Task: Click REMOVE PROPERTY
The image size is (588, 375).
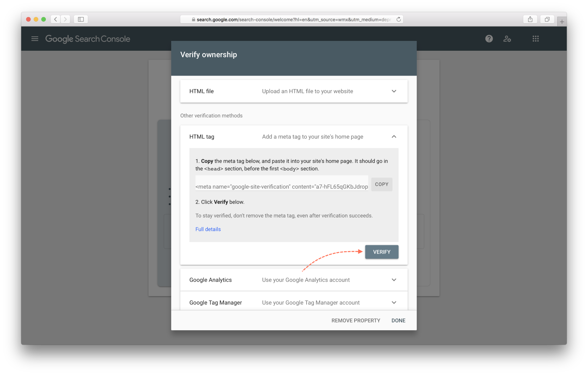Action: [x=356, y=320]
